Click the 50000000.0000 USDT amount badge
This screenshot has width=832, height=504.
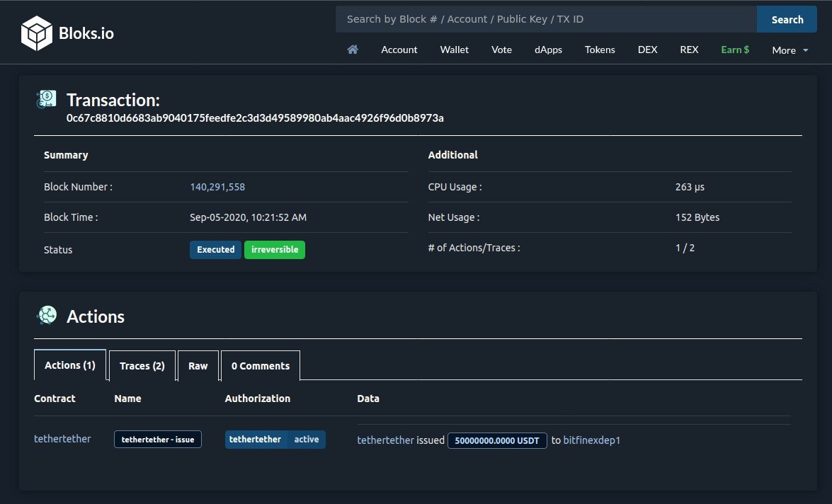[x=497, y=440]
